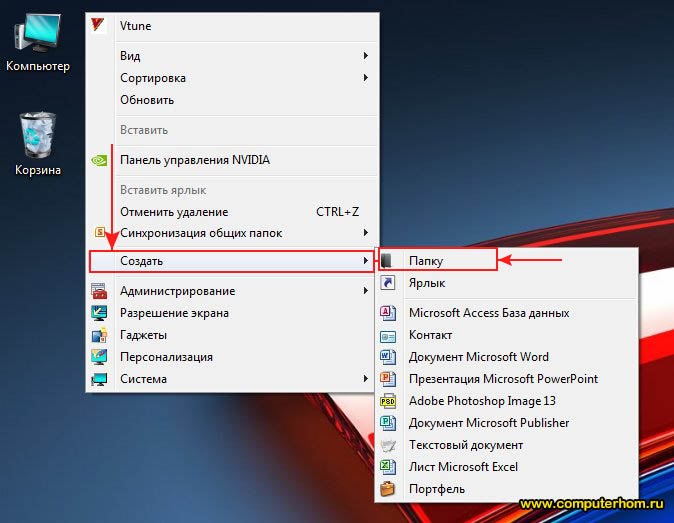Create a Лист Microsoft Excel
The height and width of the screenshot is (523, 674).
pos(506,467)
